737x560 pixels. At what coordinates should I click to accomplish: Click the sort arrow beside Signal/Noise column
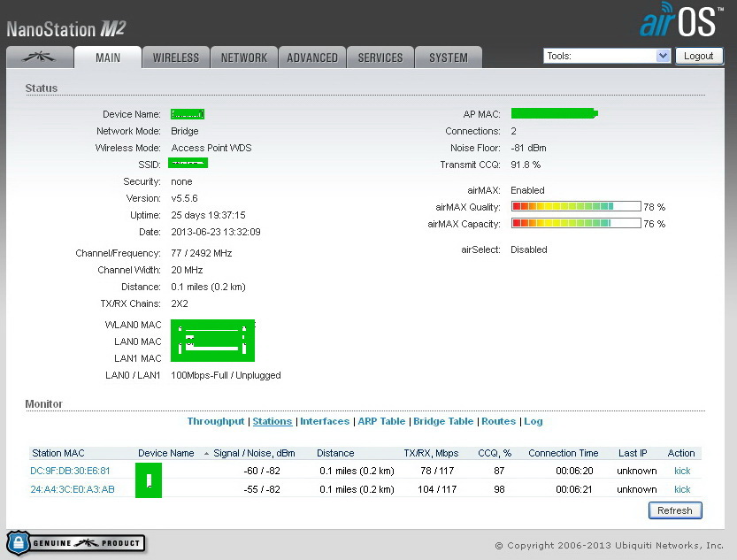coord(207,453)
